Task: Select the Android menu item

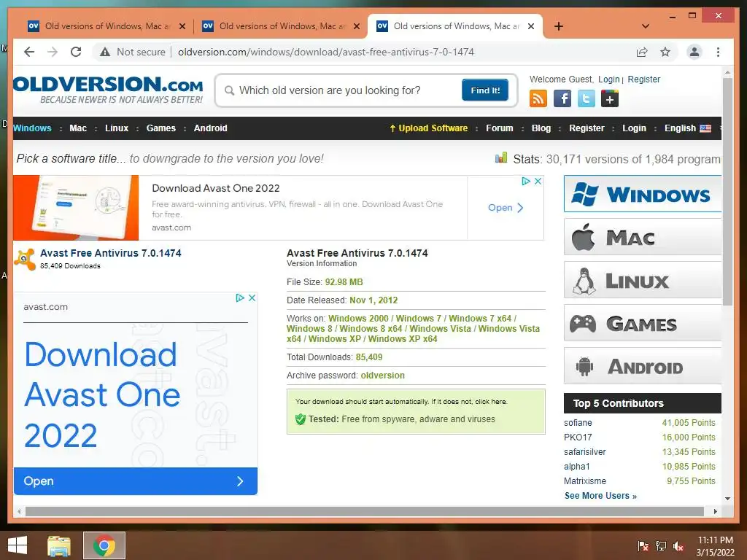Action: click(x=211, y=128)
